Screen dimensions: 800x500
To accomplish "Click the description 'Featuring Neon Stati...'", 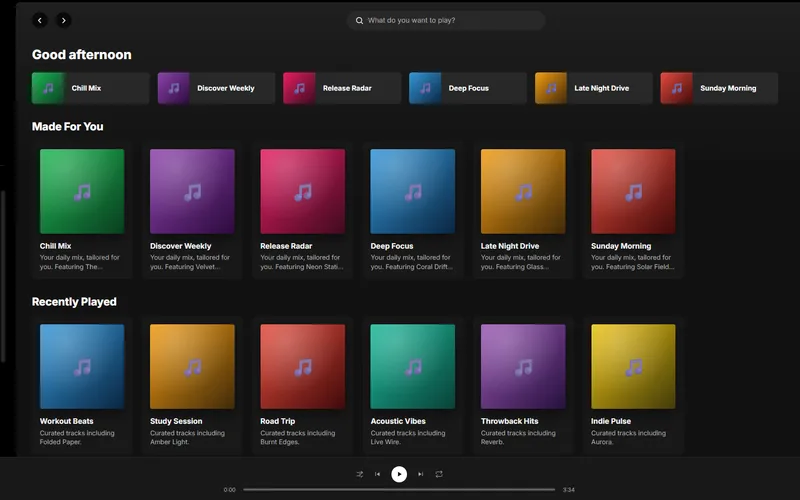I will (x=302, y=262).
